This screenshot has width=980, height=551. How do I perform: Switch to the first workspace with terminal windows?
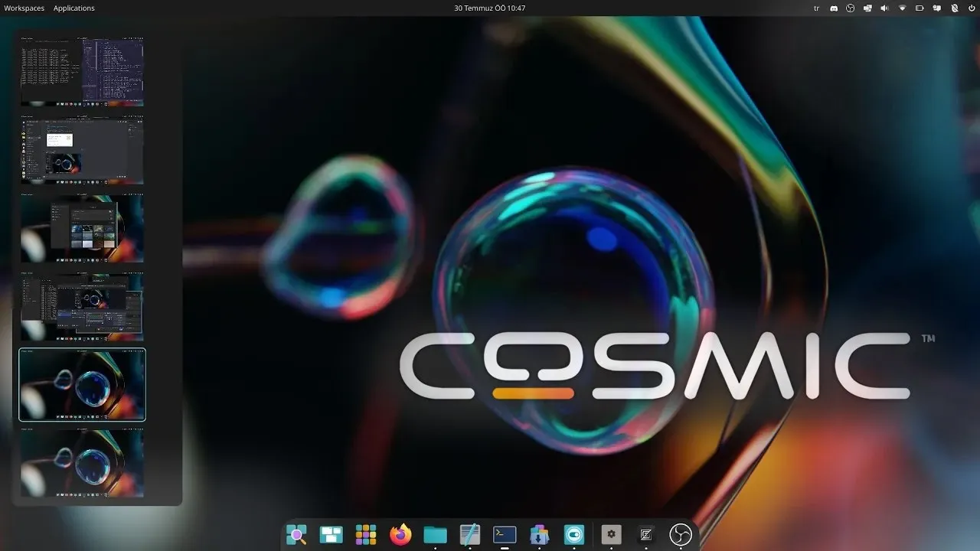coord(82,71)
